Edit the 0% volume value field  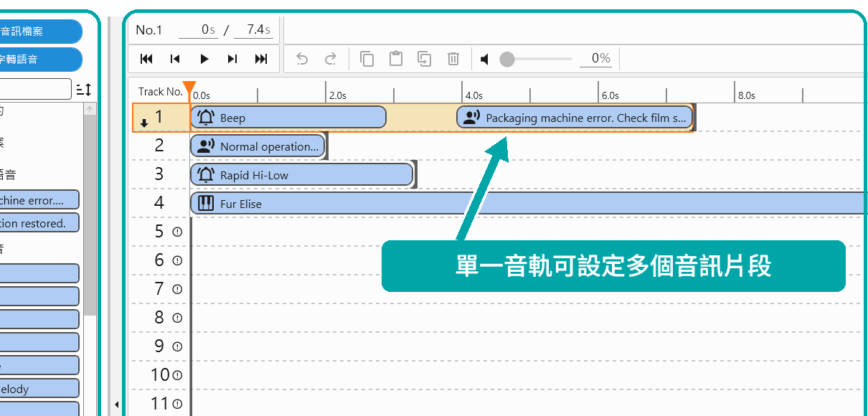(595, 59)
